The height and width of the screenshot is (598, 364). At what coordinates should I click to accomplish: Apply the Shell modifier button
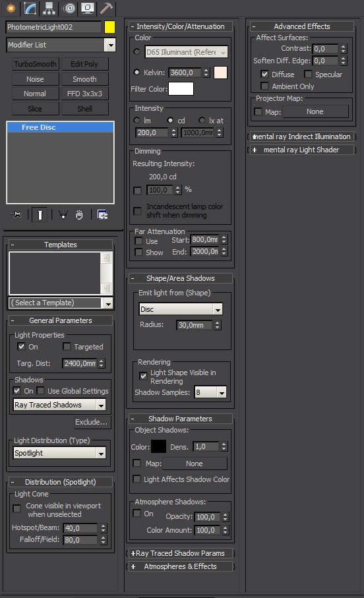84,109
